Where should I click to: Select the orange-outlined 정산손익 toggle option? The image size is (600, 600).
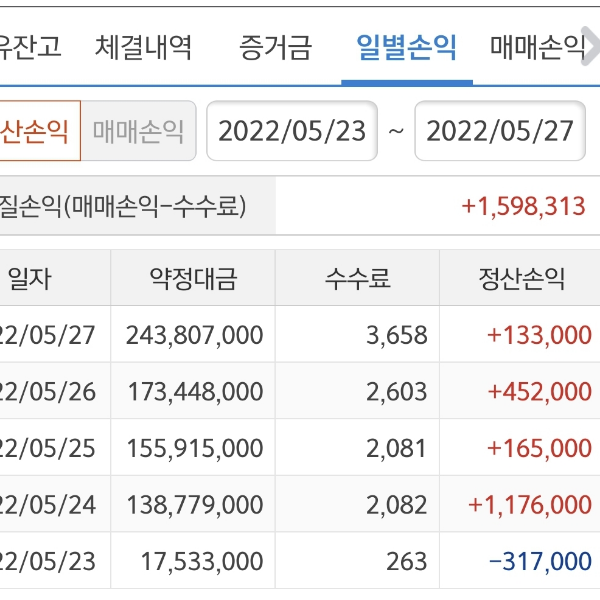[38, 130]
